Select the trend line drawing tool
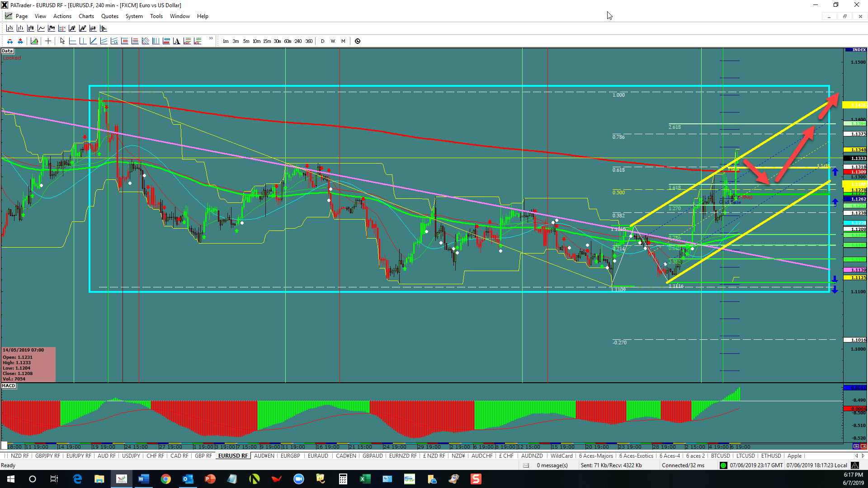This screenshot has height=488, width=868. pyautogui.click(x=93, y=41)
